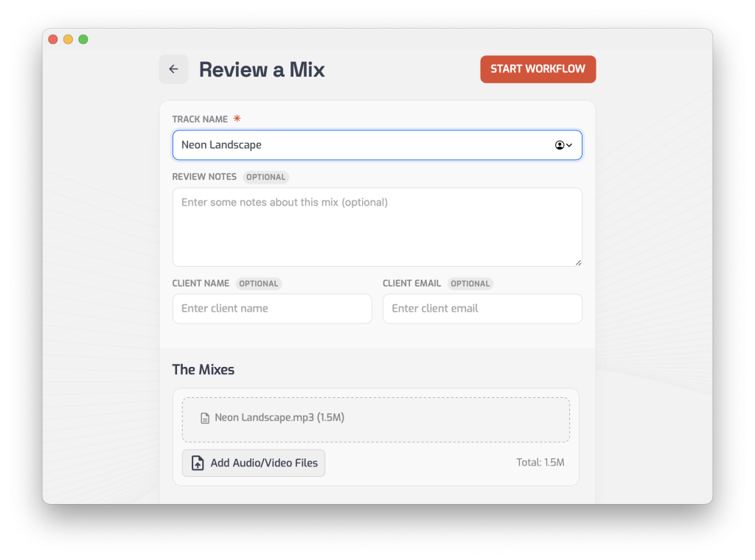
Task: Close the window with the red button
Action: coord(53,40)
